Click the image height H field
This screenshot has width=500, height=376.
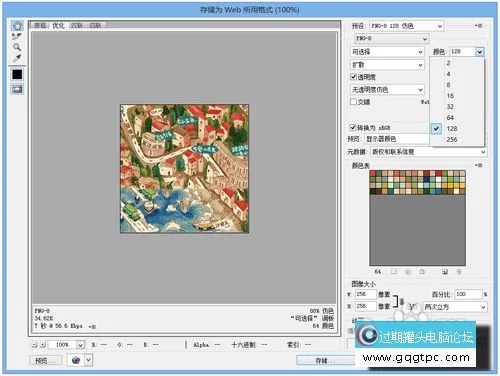click(365, 306)
